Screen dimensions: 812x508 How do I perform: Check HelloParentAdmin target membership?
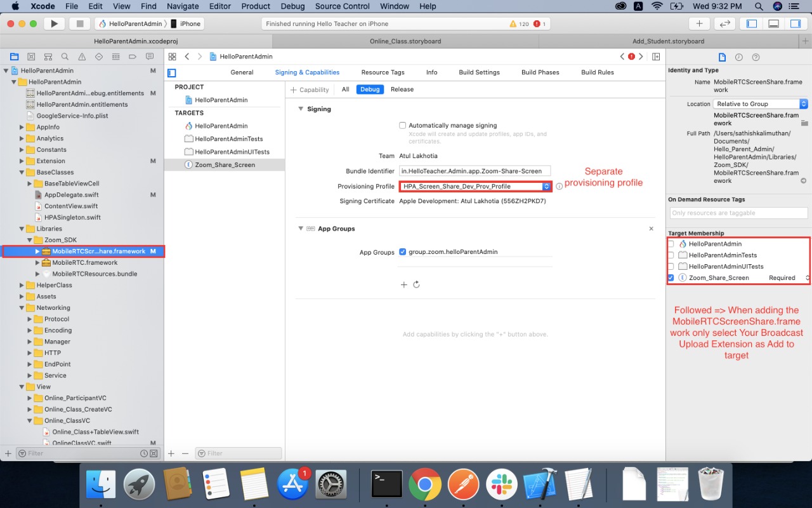coord(671,244)
